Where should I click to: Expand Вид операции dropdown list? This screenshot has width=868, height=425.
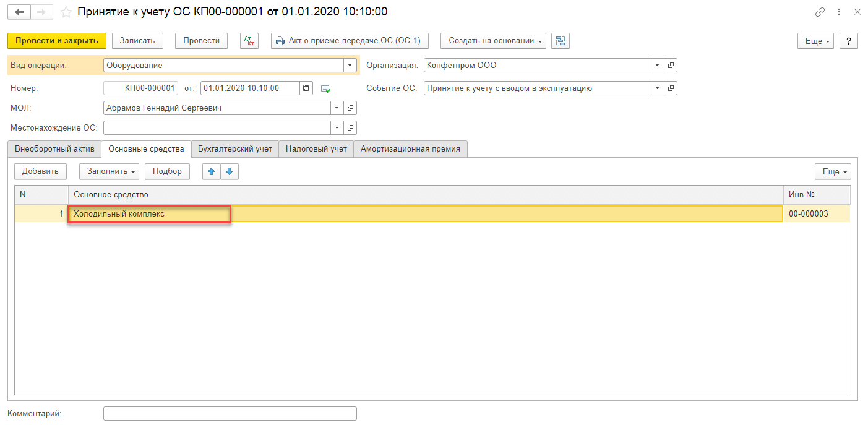point(350,65)
